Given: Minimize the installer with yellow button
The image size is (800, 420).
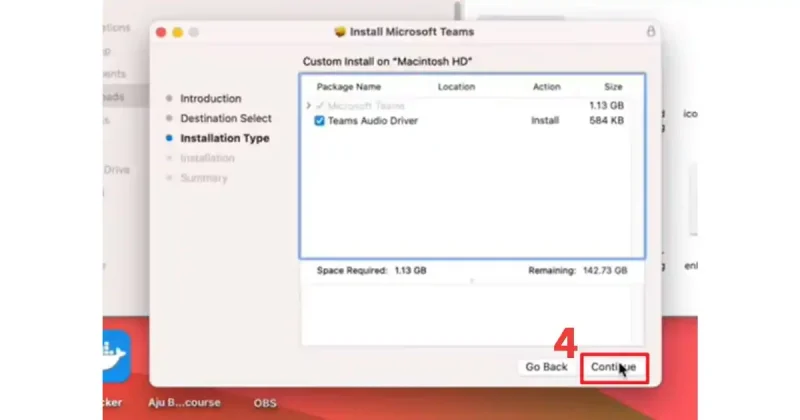Looking at the screenshot, I should point(178,32).
